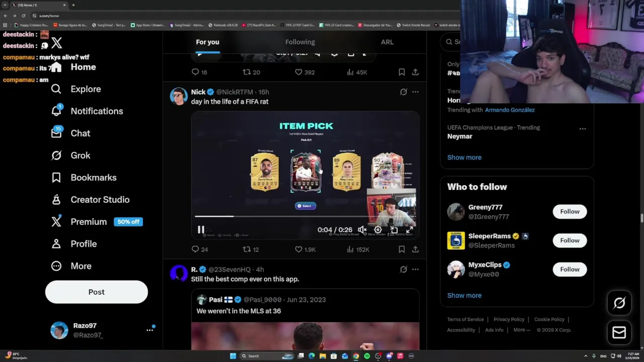Open Profile in the sidebar
The height and width of the screenshot is (362, 644).
[x=73, y=244]
